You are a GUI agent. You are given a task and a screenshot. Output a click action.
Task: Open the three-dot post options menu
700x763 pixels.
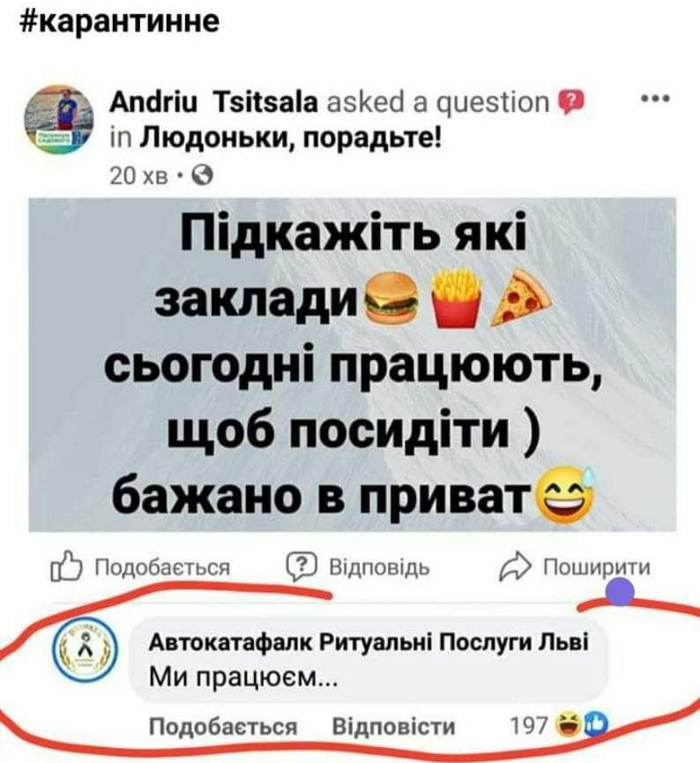click(656, 100)
